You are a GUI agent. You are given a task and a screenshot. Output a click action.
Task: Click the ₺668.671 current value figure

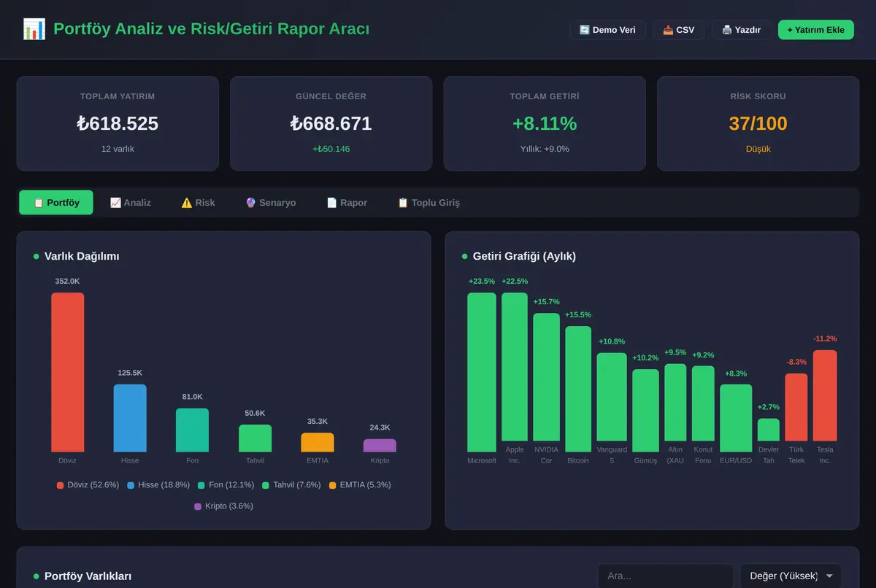pos(331,124)
